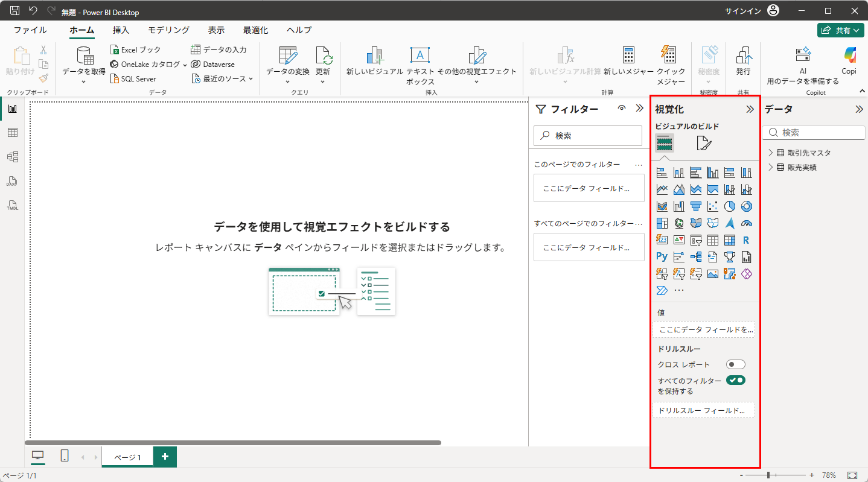The height and width of the screenshot is (482, 868).
Task: Collapse the フィルター pane
Action: tap(640, 109)
